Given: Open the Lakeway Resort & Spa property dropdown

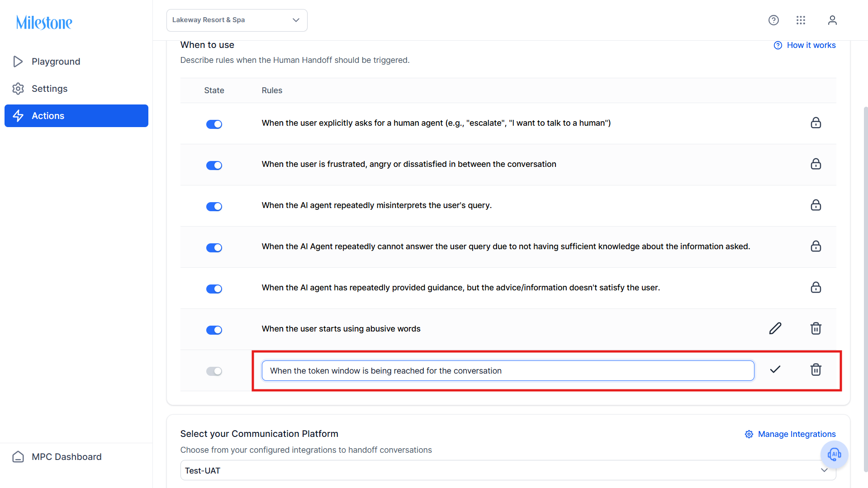Looking at the screenshot, I should click(237, 20).
